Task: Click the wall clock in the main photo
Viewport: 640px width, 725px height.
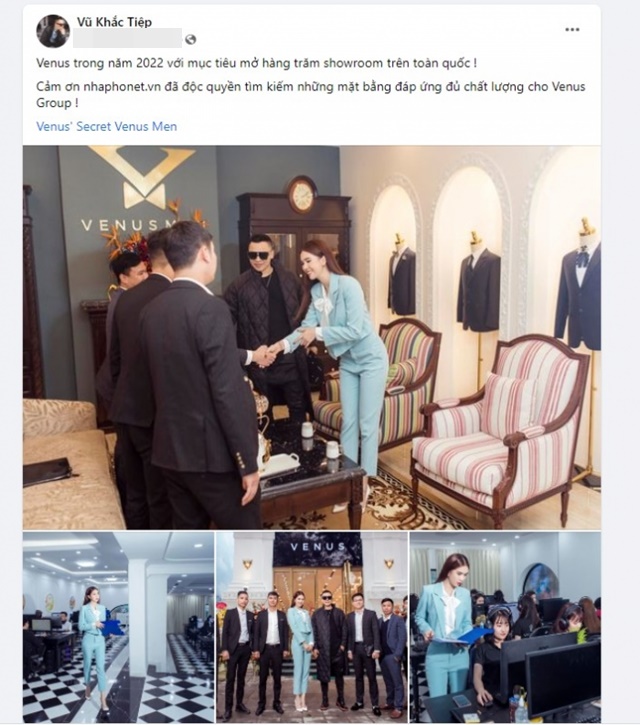Action: tap(302, 194)
